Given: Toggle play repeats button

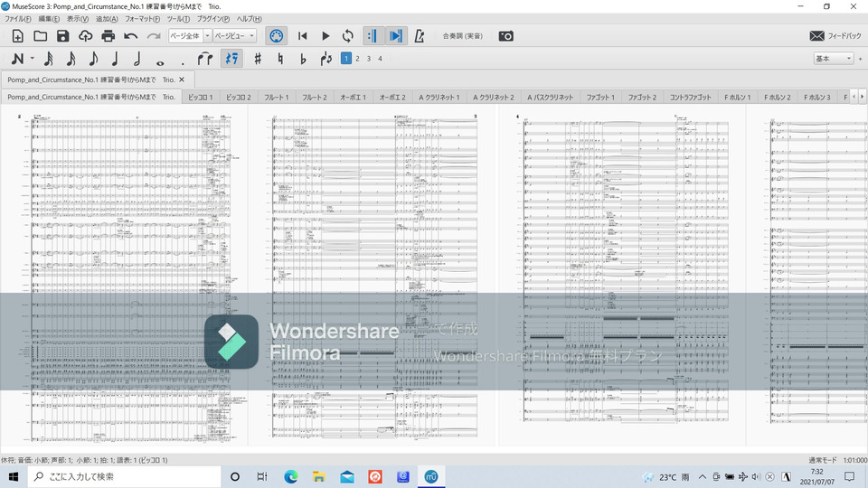Looking at the screenshot, I should [x=372, y=36].
